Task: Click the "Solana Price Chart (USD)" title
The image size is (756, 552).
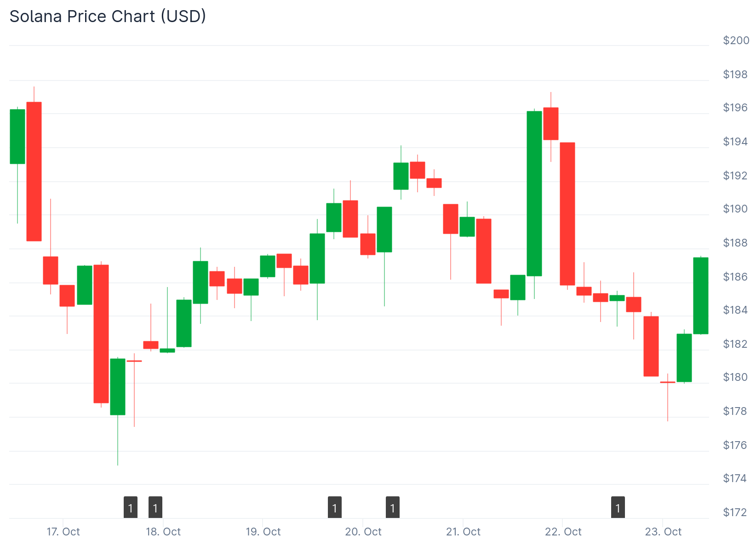Action: 108,16
